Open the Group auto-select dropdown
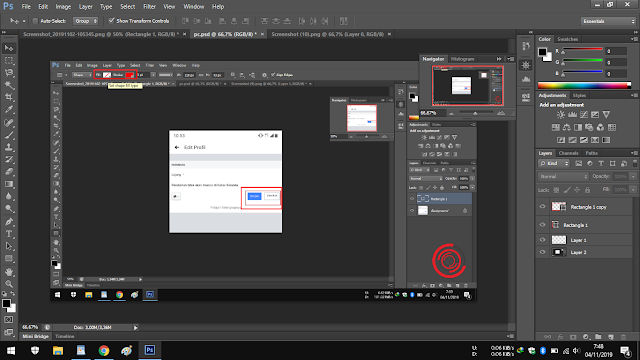The image size is (640, 360). [x=86, y=21]
